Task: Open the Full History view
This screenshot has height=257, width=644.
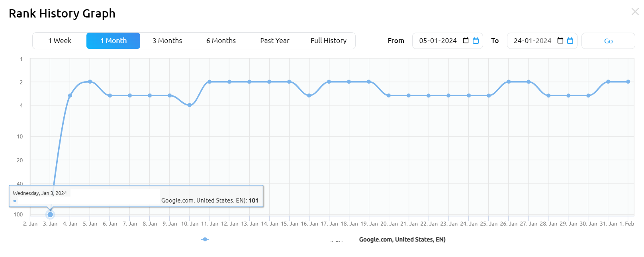Action: [329, 41]
